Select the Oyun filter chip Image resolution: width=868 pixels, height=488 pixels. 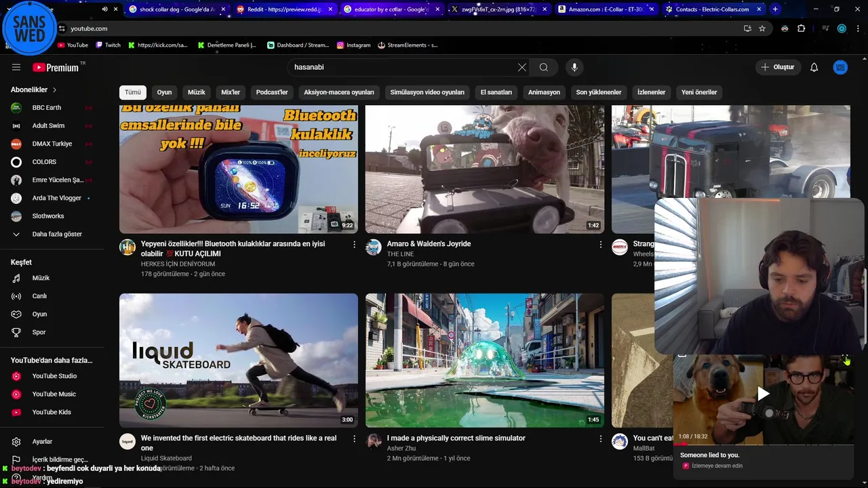[165, 92]
